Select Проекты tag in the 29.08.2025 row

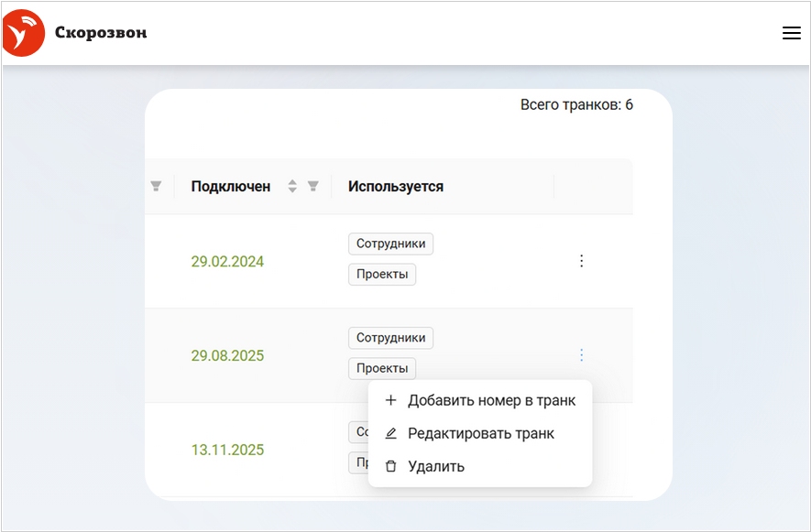382,368
